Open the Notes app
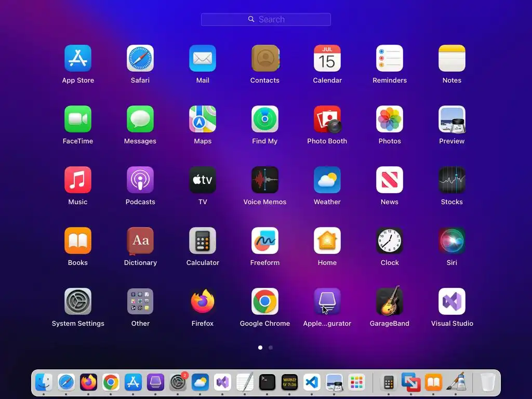The width and height of the screenshot is (532, 399). click(x=452, y=58)
